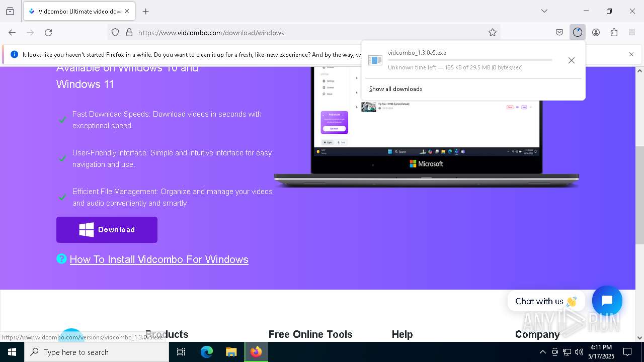
Task: Click the Firefox taskbar icon
Action: [256, 352]
